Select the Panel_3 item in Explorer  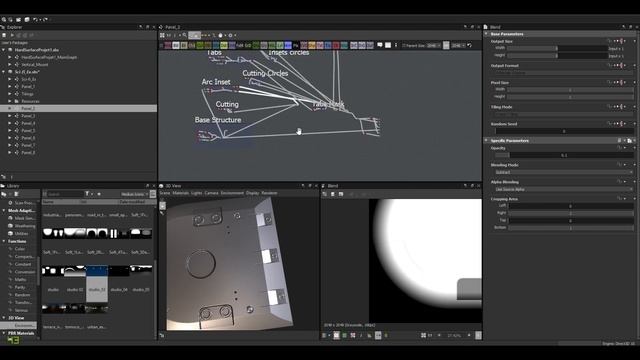point(28,116)
